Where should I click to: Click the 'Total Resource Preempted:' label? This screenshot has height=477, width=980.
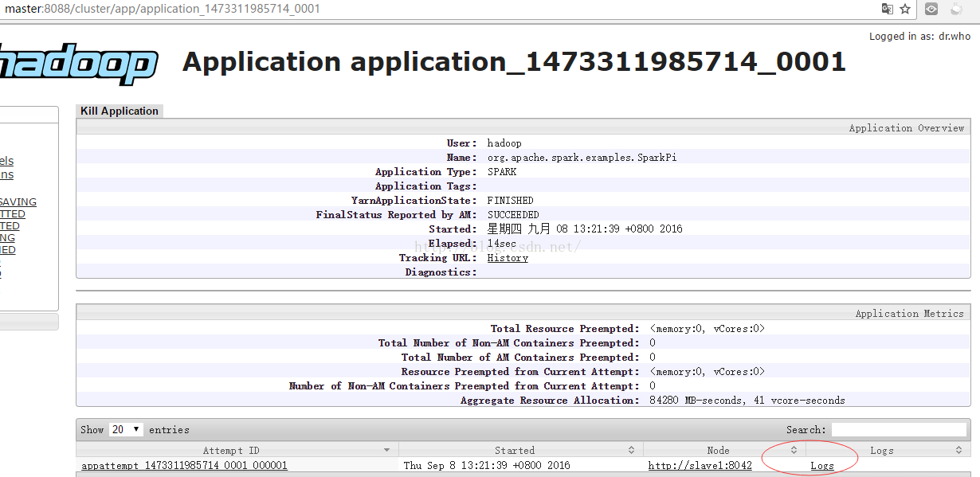pyautogui.click(x=565, y=329)
